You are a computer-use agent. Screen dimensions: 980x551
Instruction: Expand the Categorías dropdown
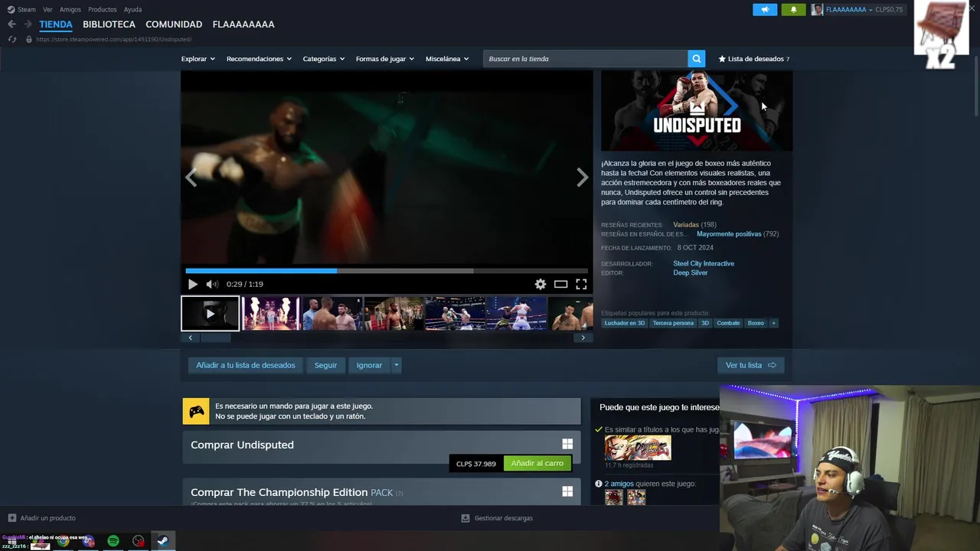(323, 59)
